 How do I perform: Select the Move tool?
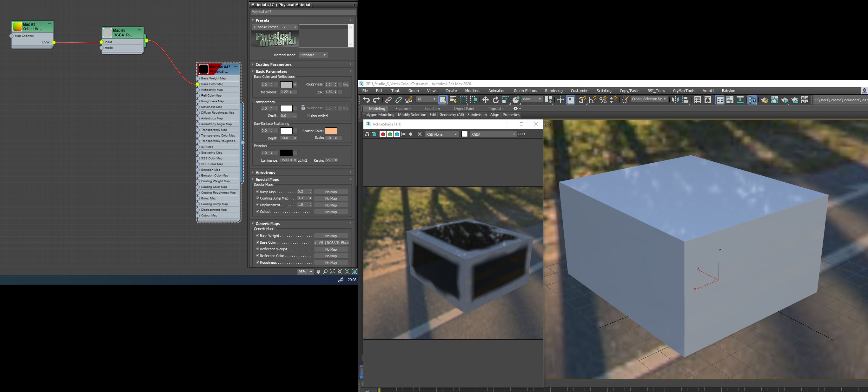click(485, 100)
